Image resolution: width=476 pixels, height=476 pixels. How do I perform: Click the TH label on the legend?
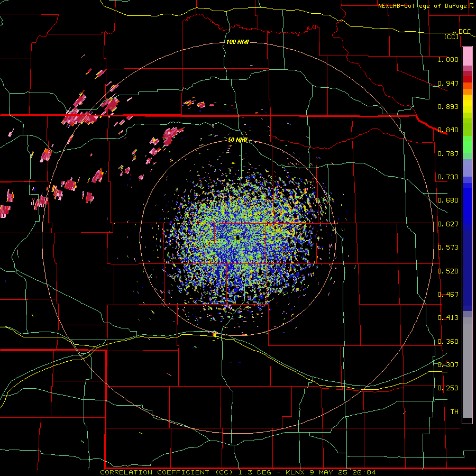point(454,412)
